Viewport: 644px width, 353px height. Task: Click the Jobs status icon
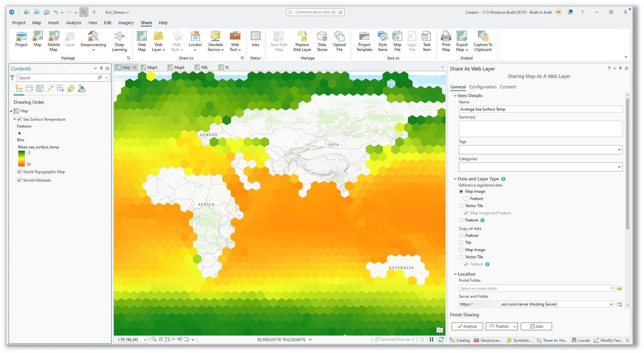click(x=255, y=41)
